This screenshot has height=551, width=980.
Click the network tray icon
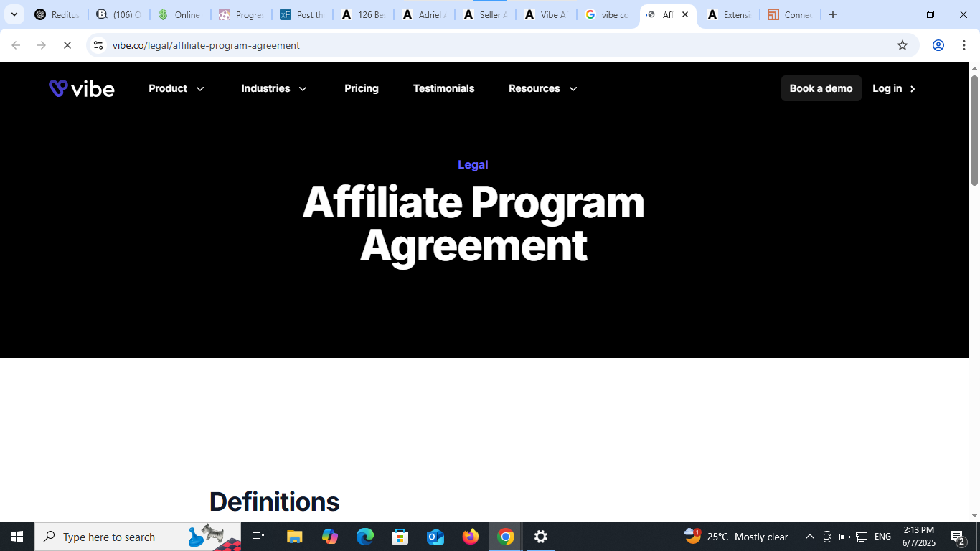[x=862, y=537]
